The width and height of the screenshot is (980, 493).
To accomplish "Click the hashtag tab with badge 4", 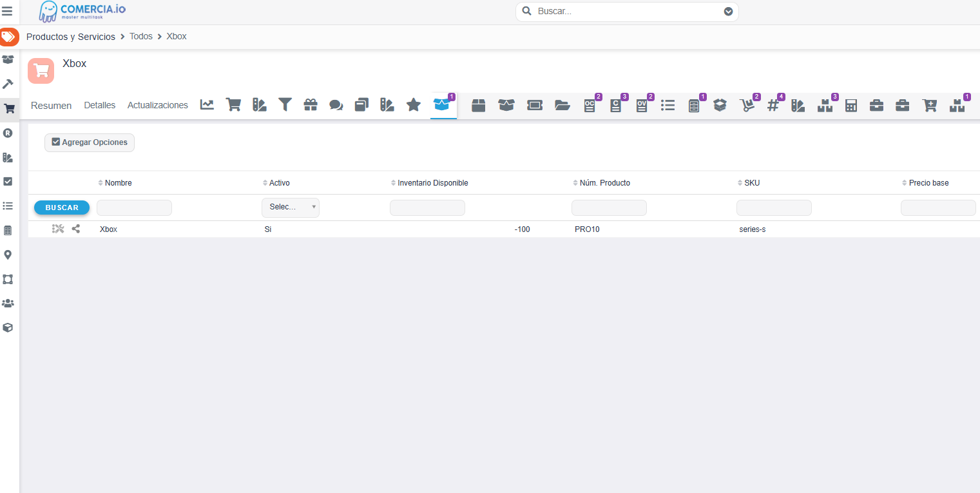I will coord(773,105).
